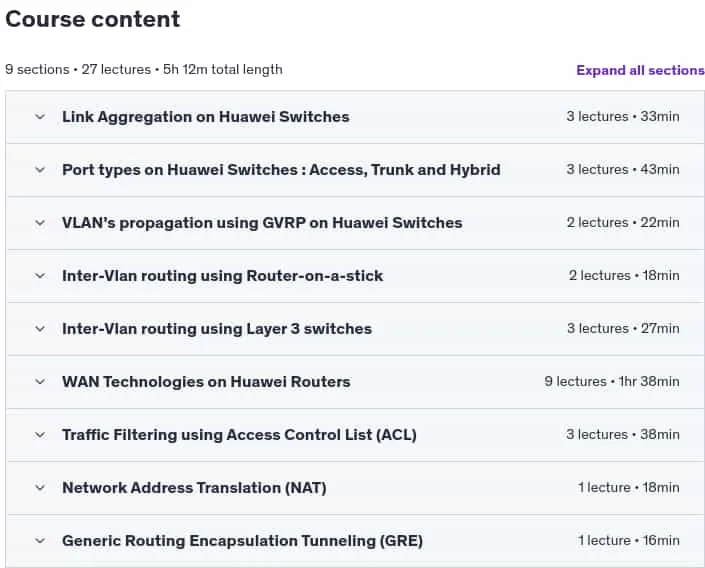The image size is (705, 568).
Task: Expand VLAN's propagation using GVRP chevron
Action: (x=40, y=223)
